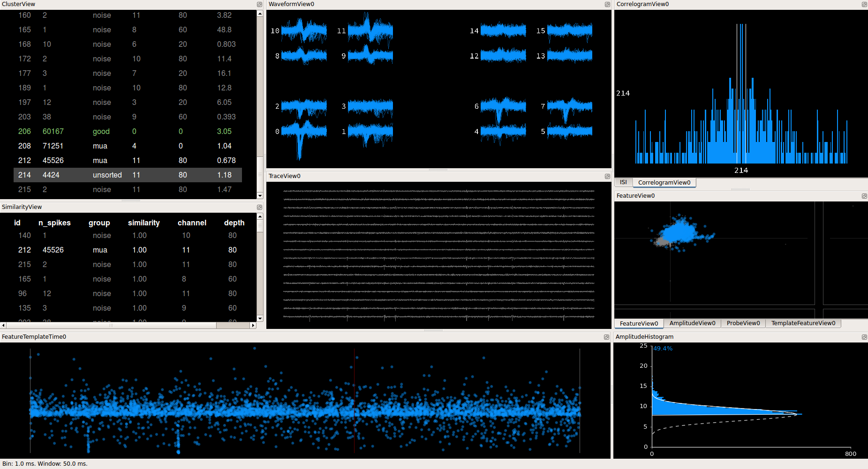Image resolution: width=868 pixels, height=469 pixels.
Task: Click the float icon on ClusterView panel
Action: tap(259, 4)
